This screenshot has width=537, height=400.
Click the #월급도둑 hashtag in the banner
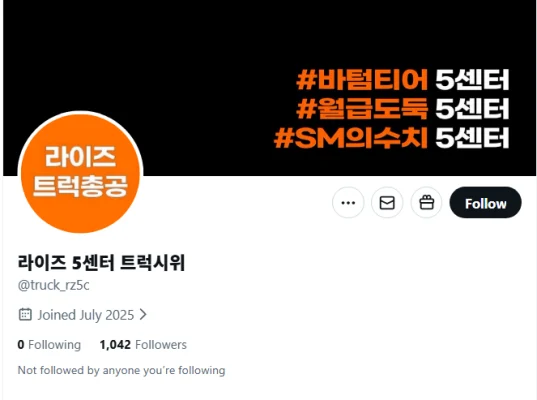pos(362,109)
